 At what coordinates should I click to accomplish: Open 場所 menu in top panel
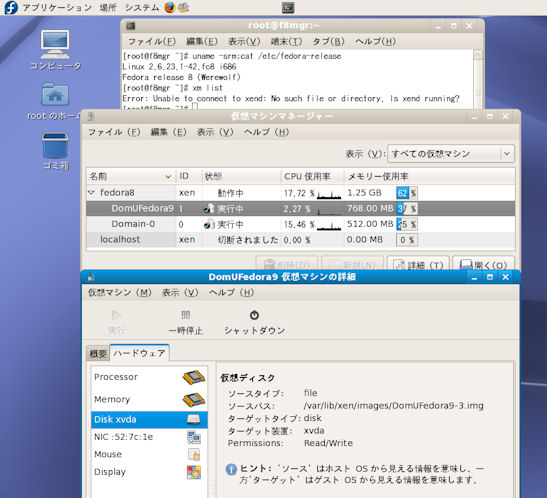[108, 7]
